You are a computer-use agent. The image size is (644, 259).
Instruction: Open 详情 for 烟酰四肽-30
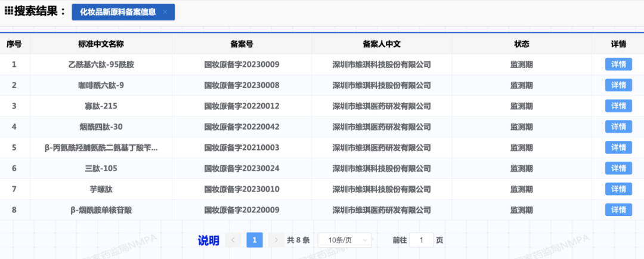click(x=618, y=127)
